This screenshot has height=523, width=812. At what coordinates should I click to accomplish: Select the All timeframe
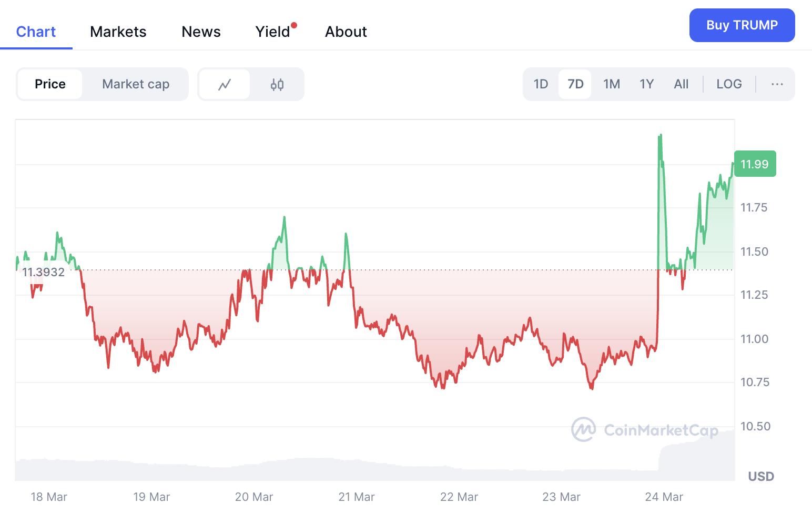pos(681,84)
